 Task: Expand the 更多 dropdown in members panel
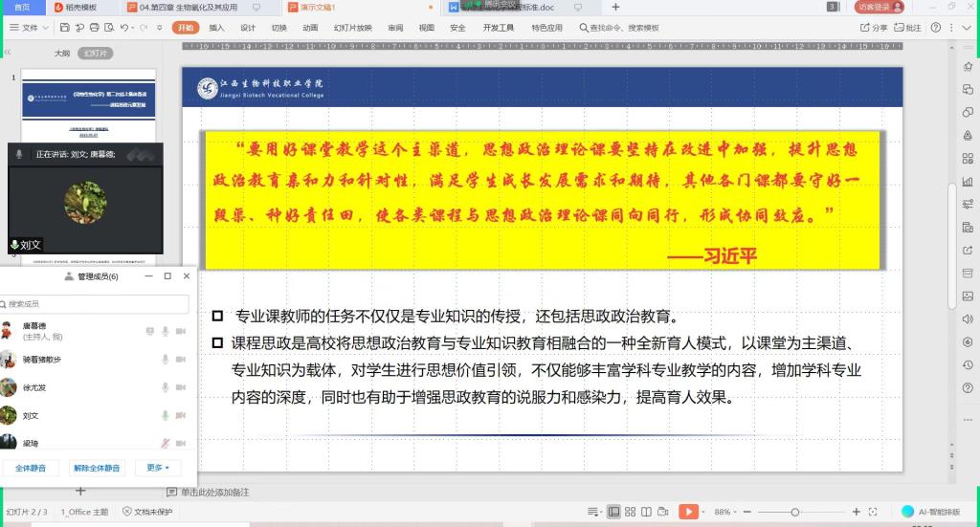(x=158, y=468)
